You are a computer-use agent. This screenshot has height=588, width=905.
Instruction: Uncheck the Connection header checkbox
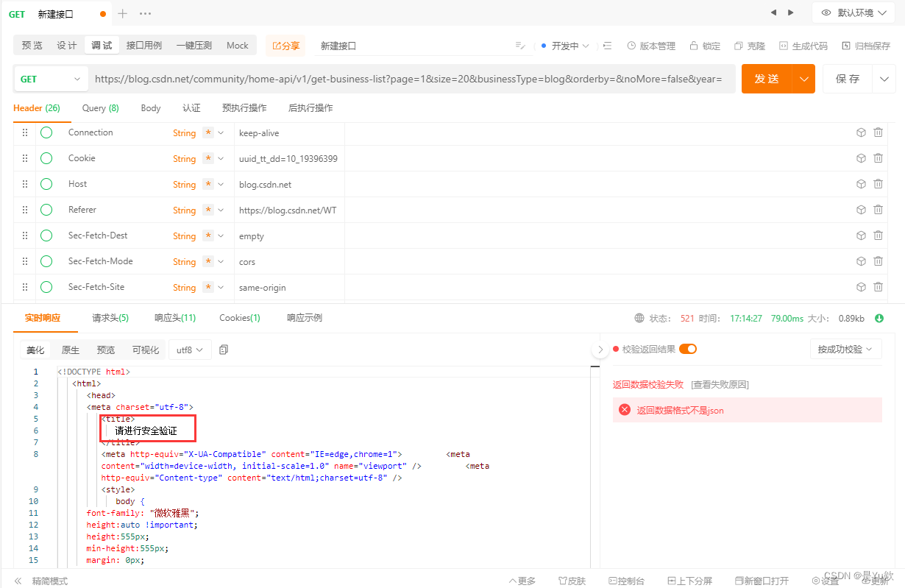click(46, 132)
